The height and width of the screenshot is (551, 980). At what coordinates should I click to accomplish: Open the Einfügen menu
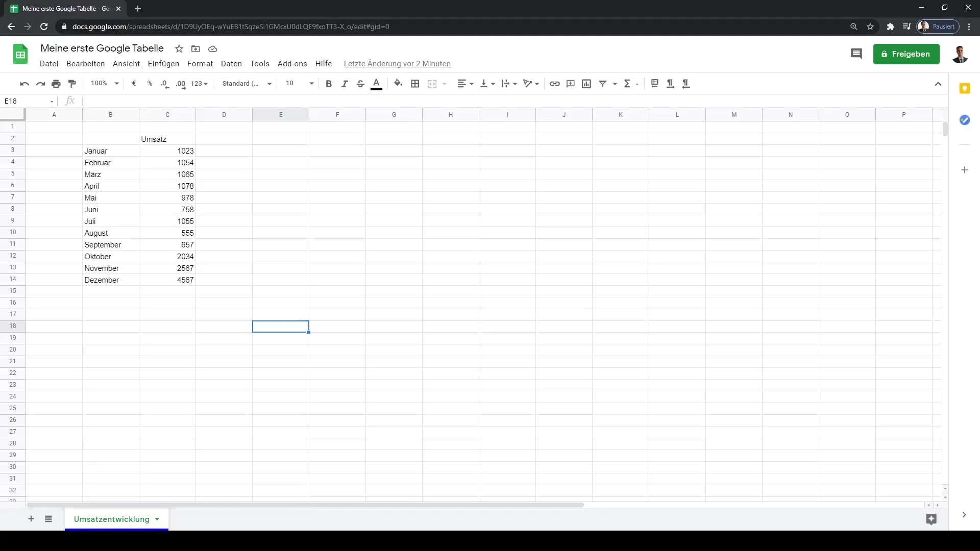click(x=163, y=63)
